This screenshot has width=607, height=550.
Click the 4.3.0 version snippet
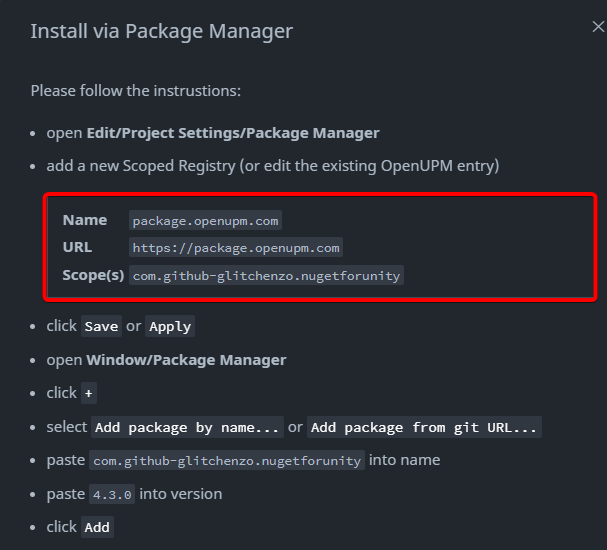tap(112, 494)
